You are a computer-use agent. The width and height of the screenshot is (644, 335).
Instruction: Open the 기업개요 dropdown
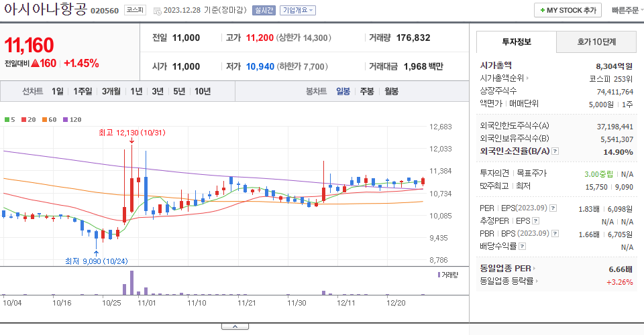(298, 10)
